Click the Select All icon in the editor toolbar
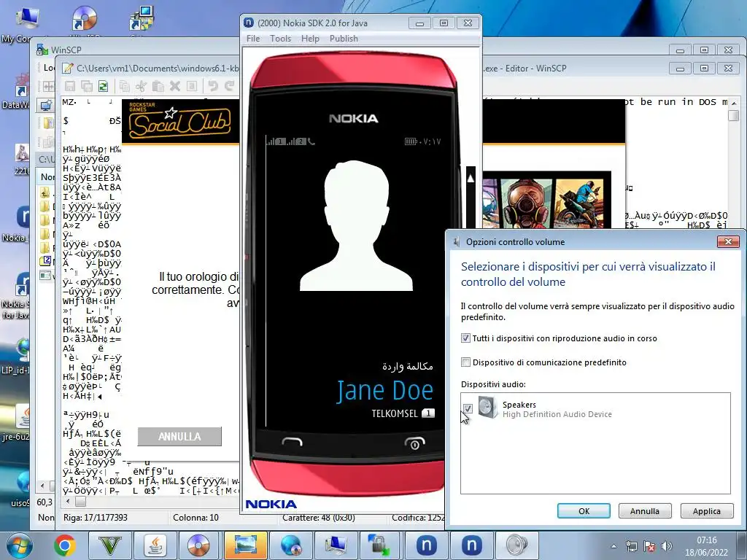This screenshot has width=747, height=560. [192, 86]
